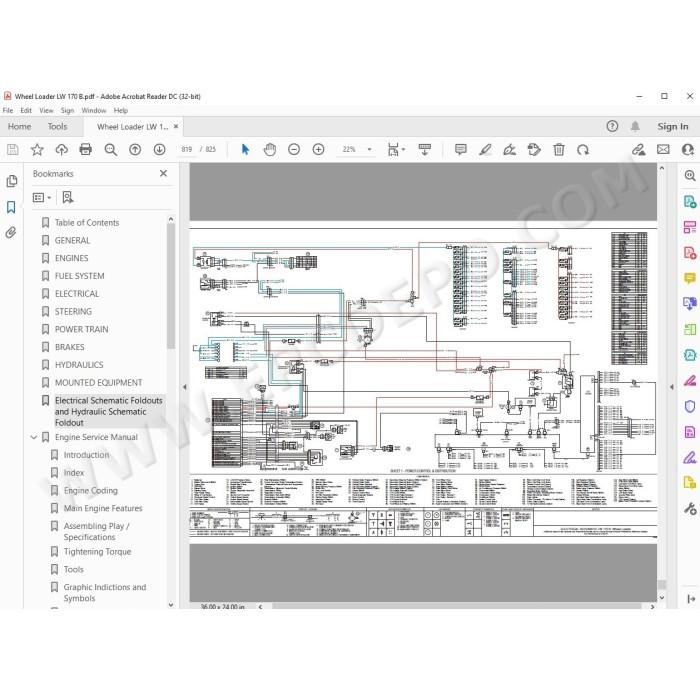700x700 pixels.
Task: Rotate the page view clockwise
Action: (583, 150)
